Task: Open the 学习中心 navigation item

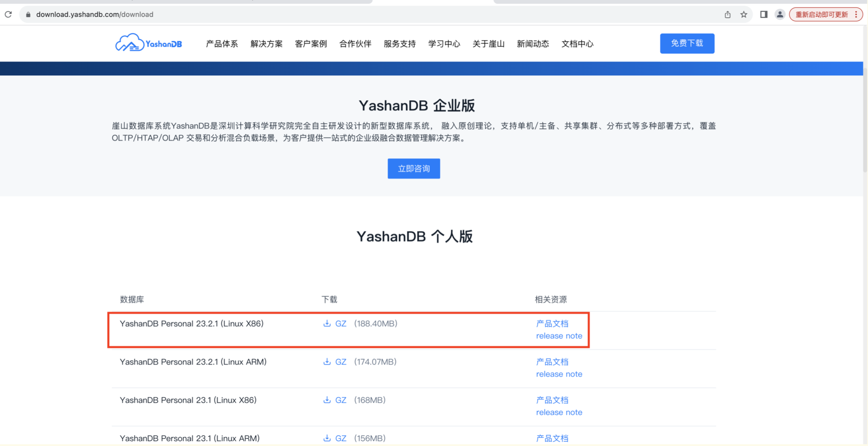Action: coord(444,44)
